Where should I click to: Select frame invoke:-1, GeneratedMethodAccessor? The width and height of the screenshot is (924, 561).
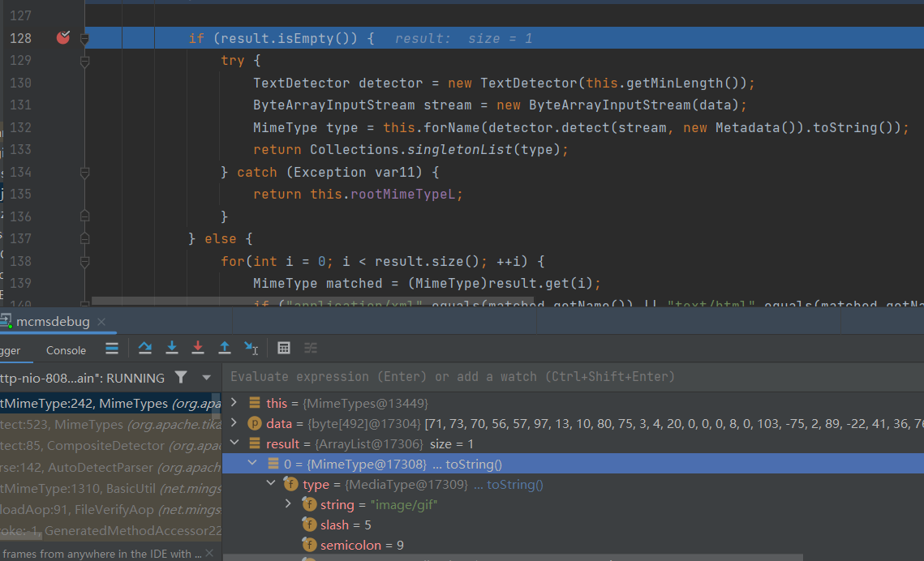pos(111,531)
